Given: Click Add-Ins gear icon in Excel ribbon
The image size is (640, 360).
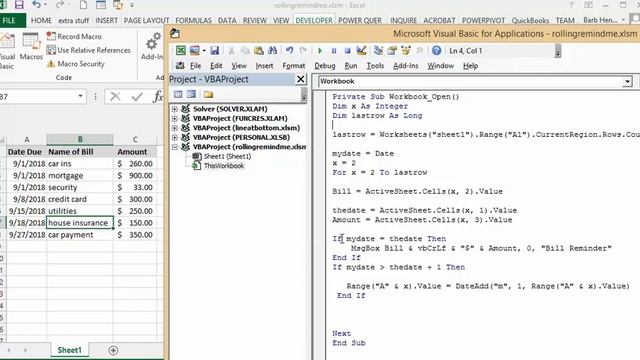Looking at the screenshot, I should [153, 41].
